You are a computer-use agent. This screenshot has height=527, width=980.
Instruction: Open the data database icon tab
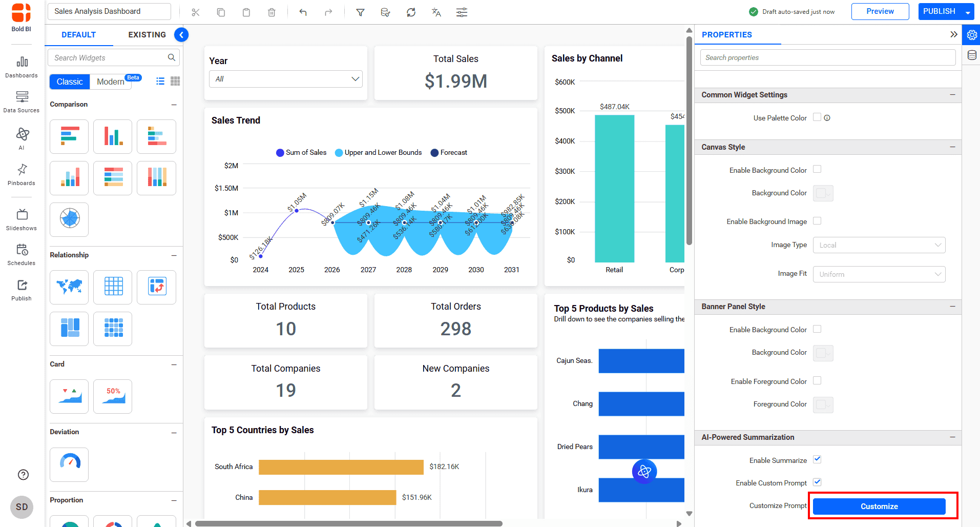[972, 55]
